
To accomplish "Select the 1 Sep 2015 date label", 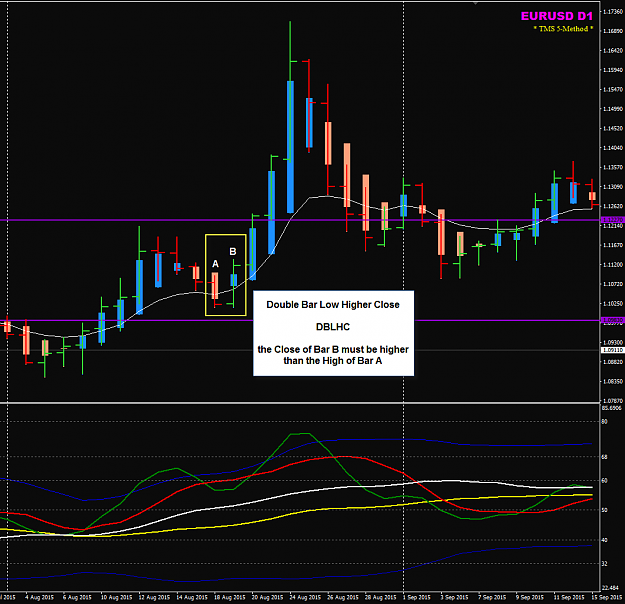I will [416, 597].
